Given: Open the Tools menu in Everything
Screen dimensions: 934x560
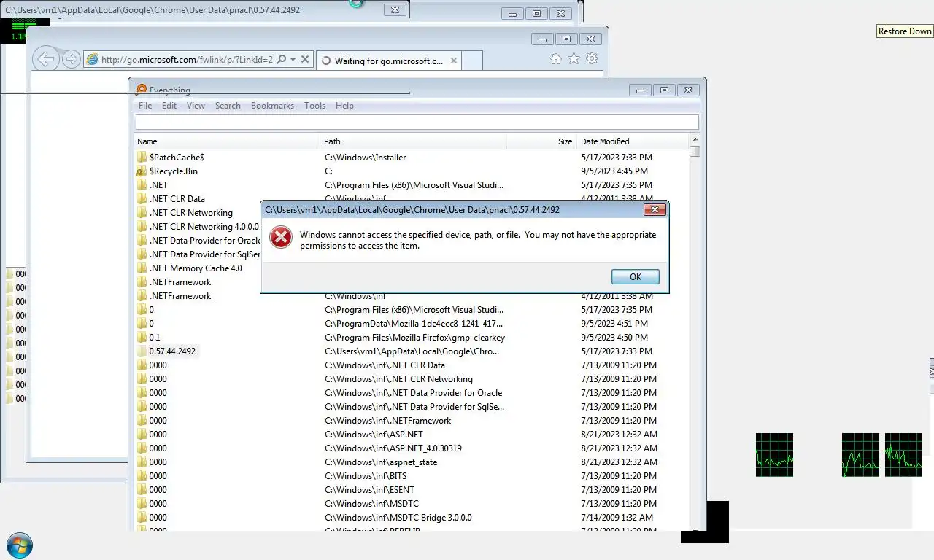Looking at the screenshot, I should (x=314, y=106).
